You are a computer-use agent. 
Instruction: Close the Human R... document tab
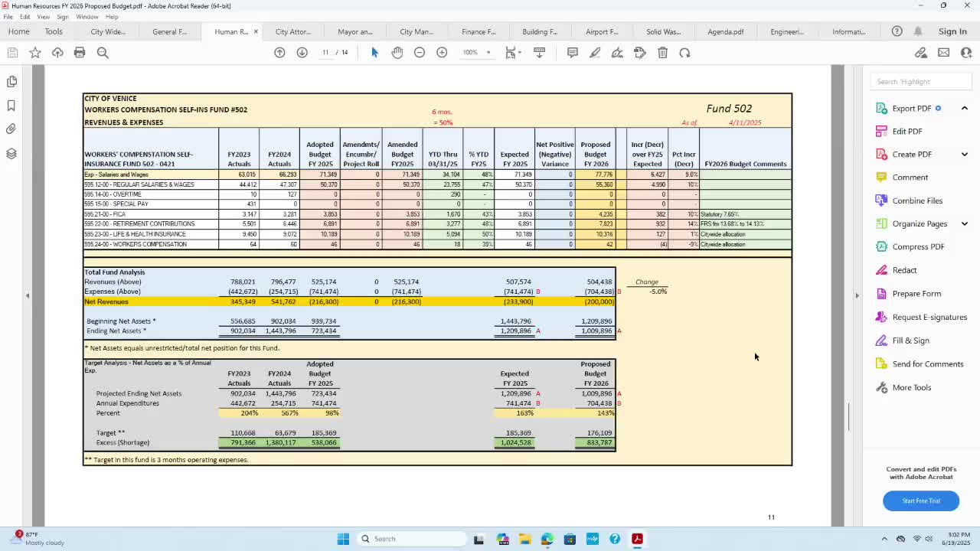(256, 31)
